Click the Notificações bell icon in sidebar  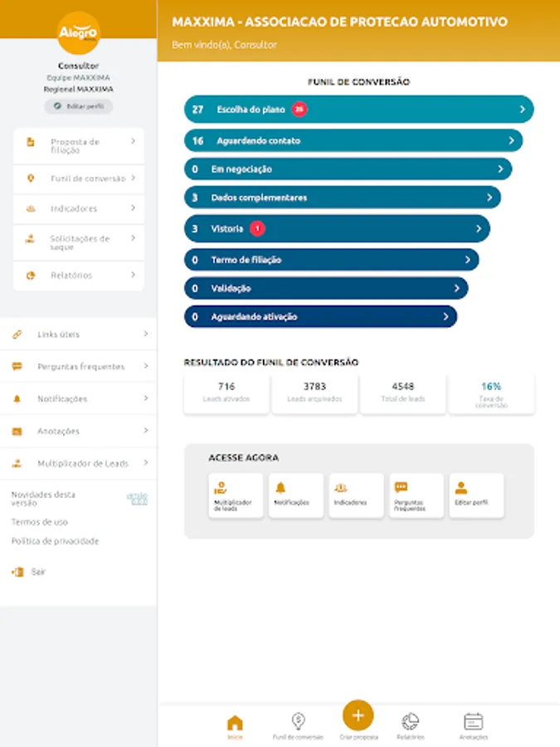coord(17,398)
